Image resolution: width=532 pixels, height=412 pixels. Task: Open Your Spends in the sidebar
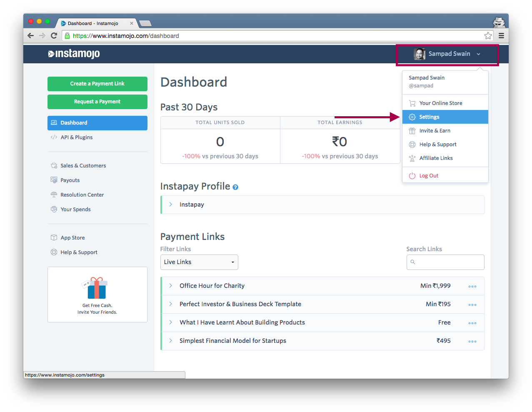pyautogui.click(x=75, y=210)
